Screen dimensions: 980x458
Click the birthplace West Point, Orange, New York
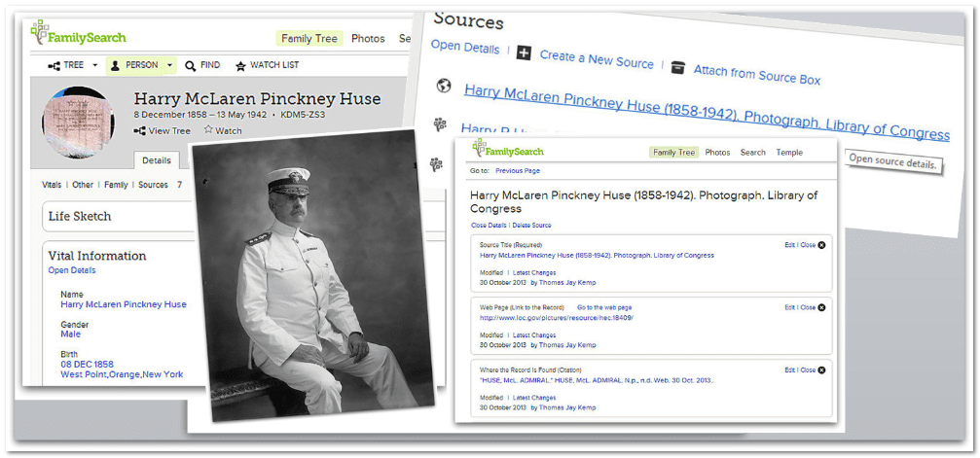pos(122,375)
